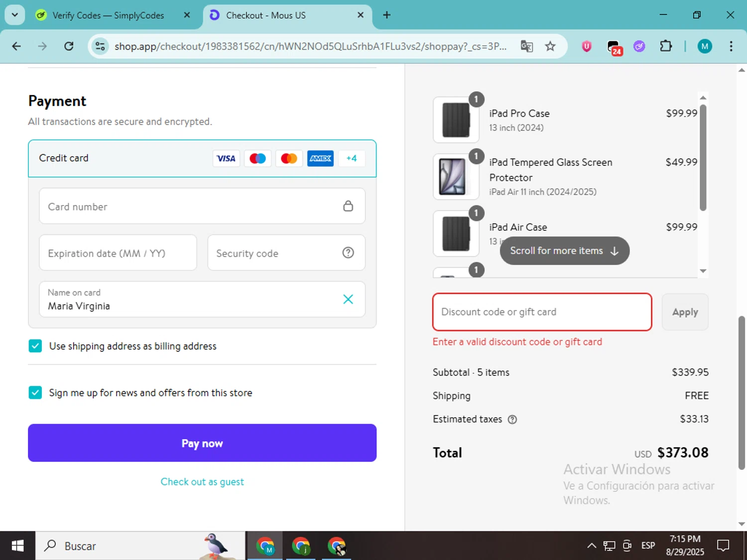Open a new browser tab
Image resolution: width=747 pixels, height=560 pixels.
pyautogui.click(x=386, y=15)
